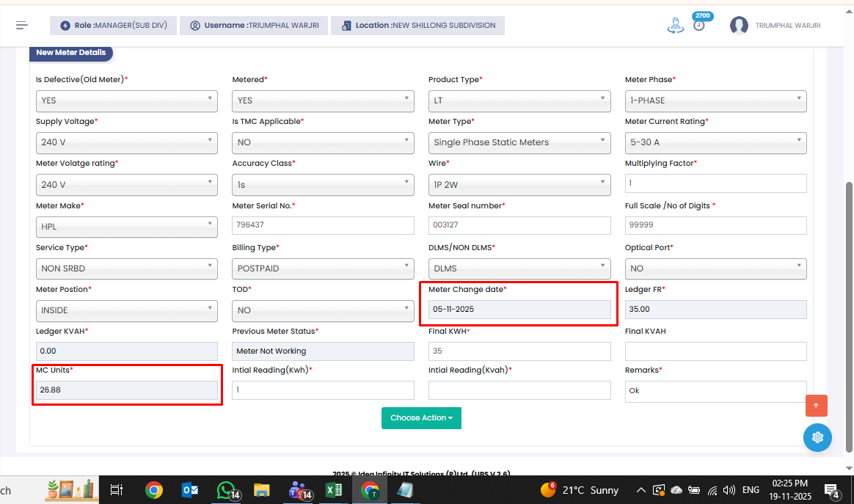Open Google Chrome from the taskbar
This screenshot has height=504, width=854.
coord(154,490)
